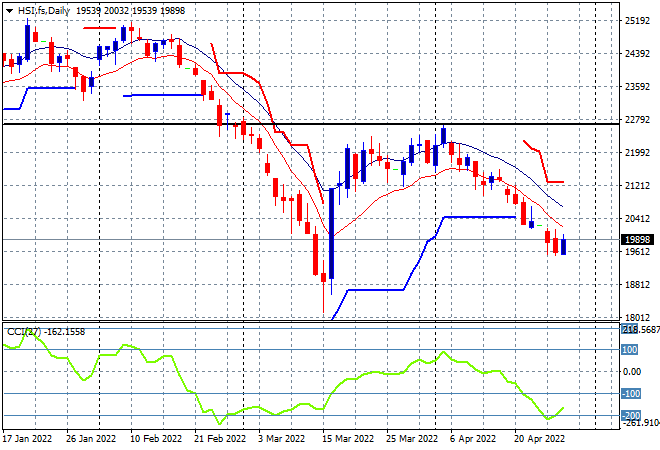Click the 21992 price axis label

pyautogui.click(x=637, y=152)
